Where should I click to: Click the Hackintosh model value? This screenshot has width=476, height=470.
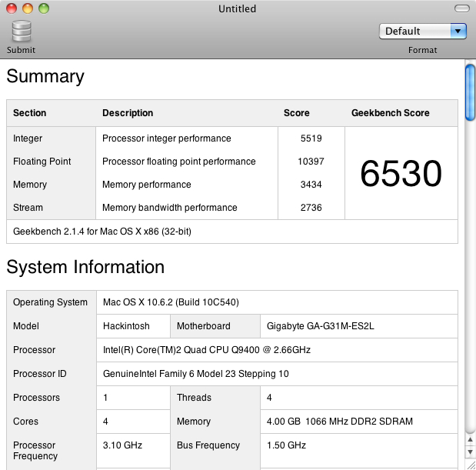(126, 326)
